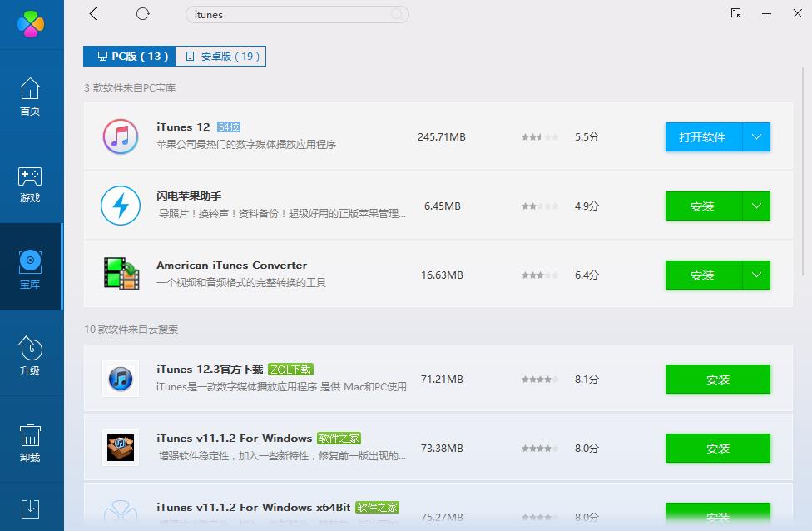Click the back navigation arrow
This screenshot has width=812, height=531.
click(x=93, y=14)
